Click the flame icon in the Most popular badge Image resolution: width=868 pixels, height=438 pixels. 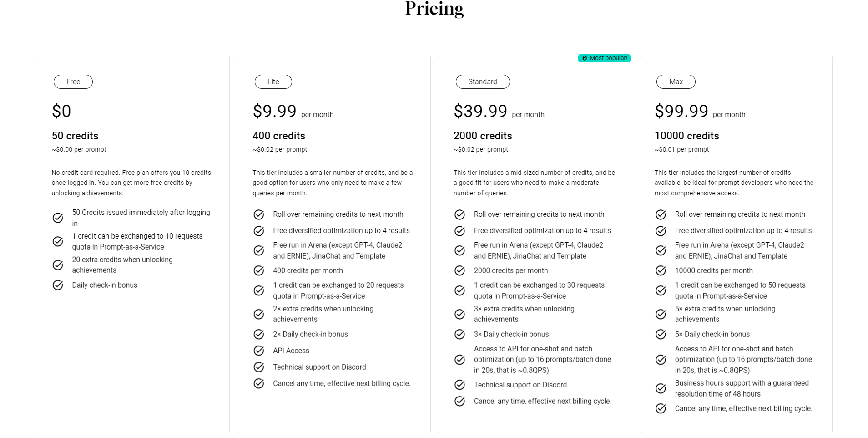click(x=585, y=58)
